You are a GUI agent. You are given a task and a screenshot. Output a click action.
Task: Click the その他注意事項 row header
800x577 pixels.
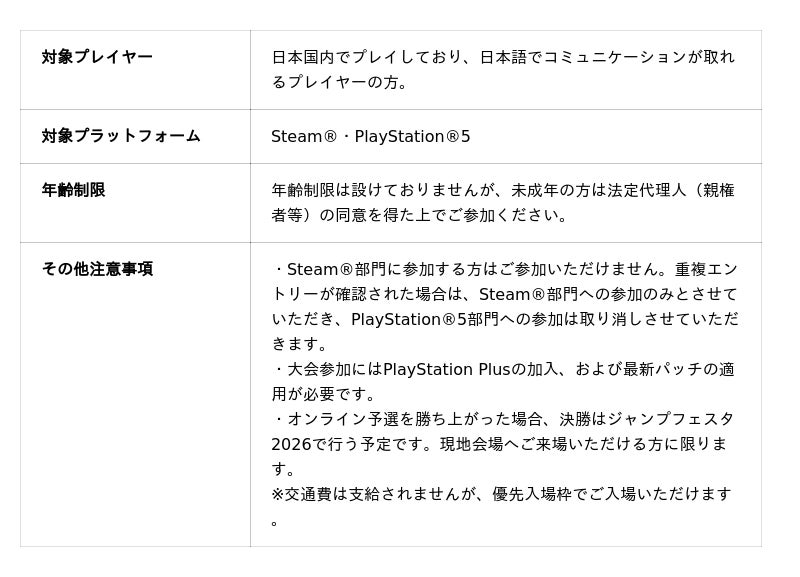pyautogui.click(x=97, y=269)
